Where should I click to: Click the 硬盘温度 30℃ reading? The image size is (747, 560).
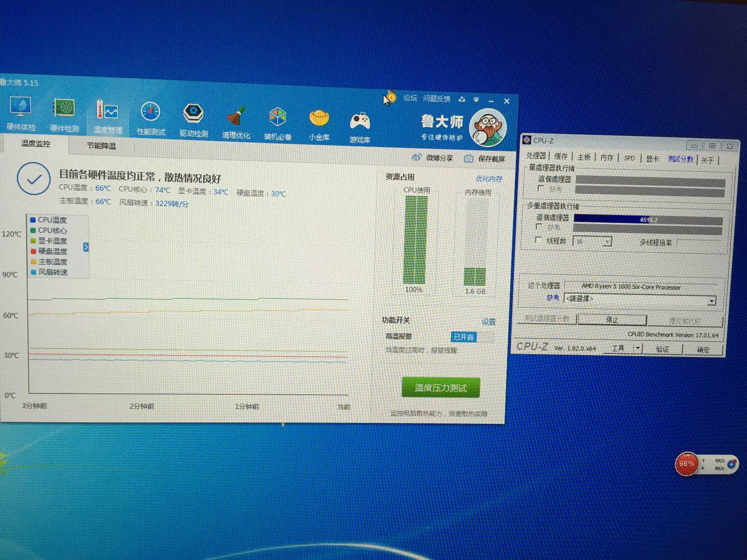261,193
